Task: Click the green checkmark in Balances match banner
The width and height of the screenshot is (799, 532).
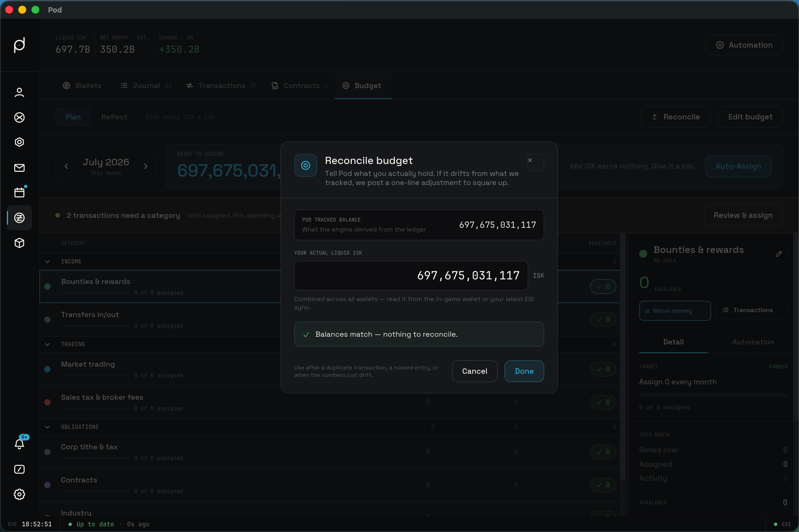Action: pyautogui.click(x=306, y=334)
